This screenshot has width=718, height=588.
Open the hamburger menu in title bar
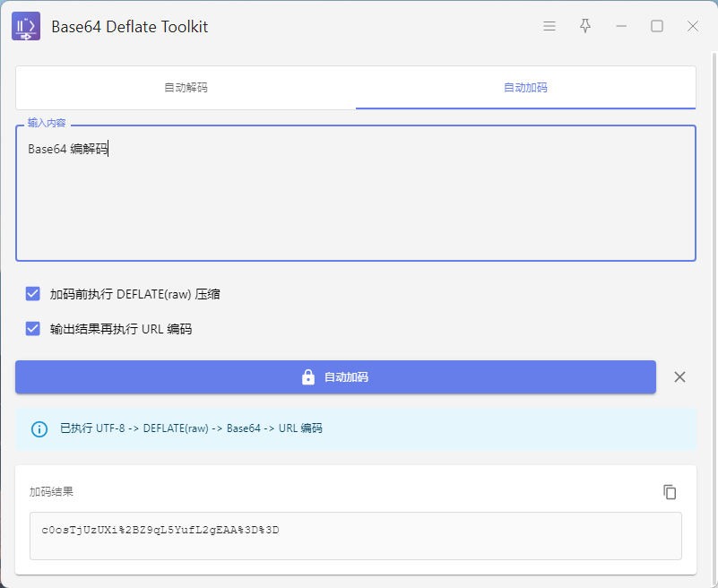click(549, 27)
